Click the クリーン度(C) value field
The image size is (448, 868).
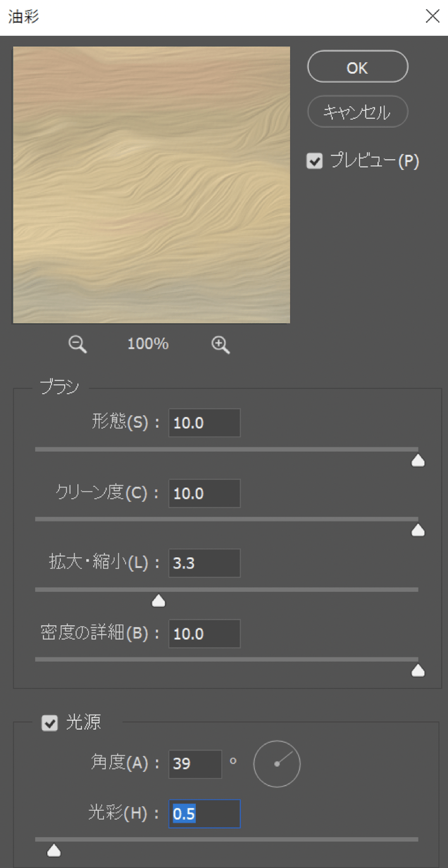[205, 493]
